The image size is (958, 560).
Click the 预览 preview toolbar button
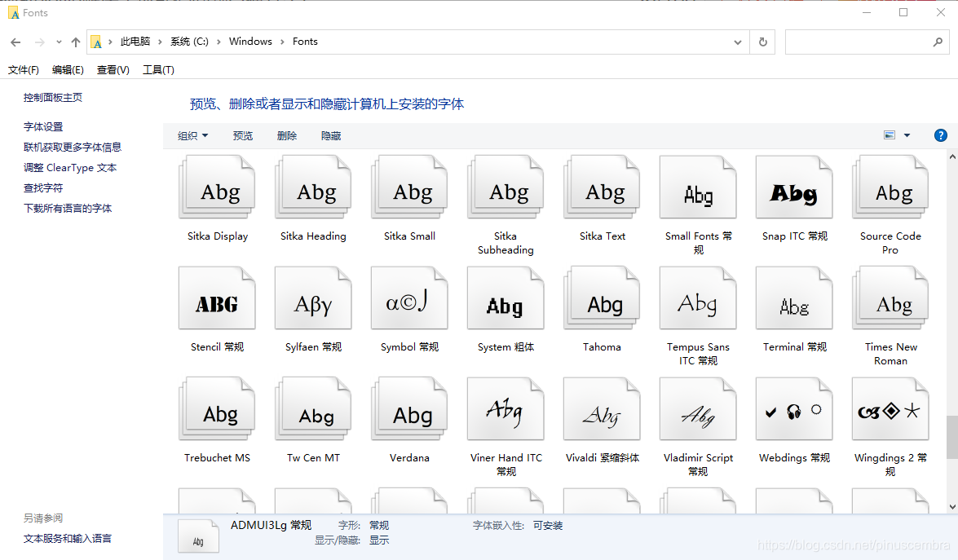[x=242, y=135]
